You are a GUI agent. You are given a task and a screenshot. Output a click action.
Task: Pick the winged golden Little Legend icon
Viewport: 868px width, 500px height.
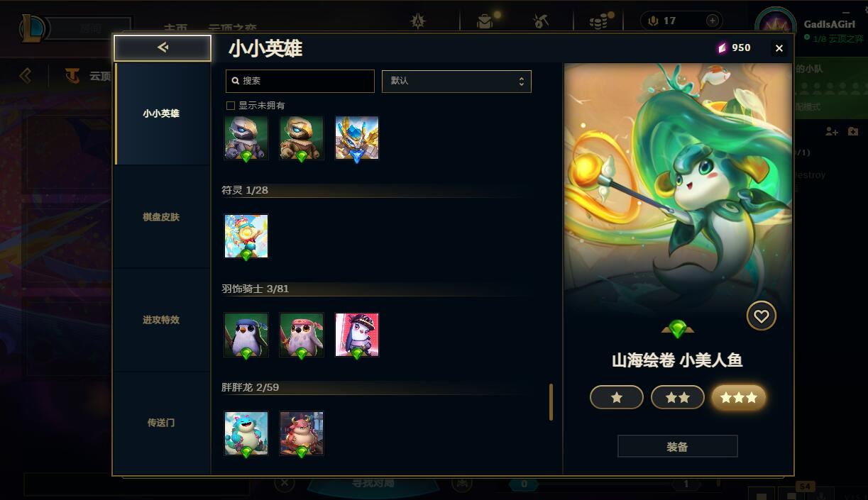tap(357, 138)
